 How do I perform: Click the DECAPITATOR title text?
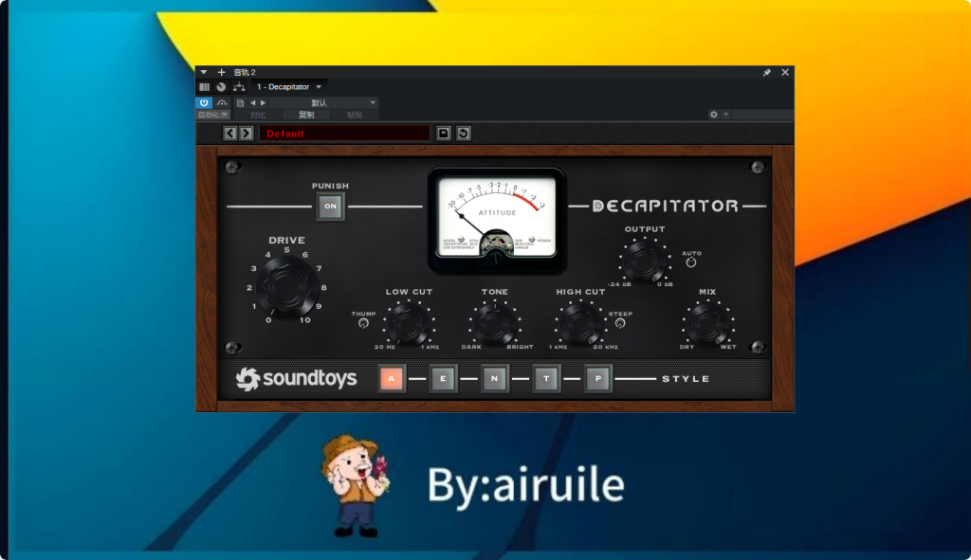tap(666, 206)
